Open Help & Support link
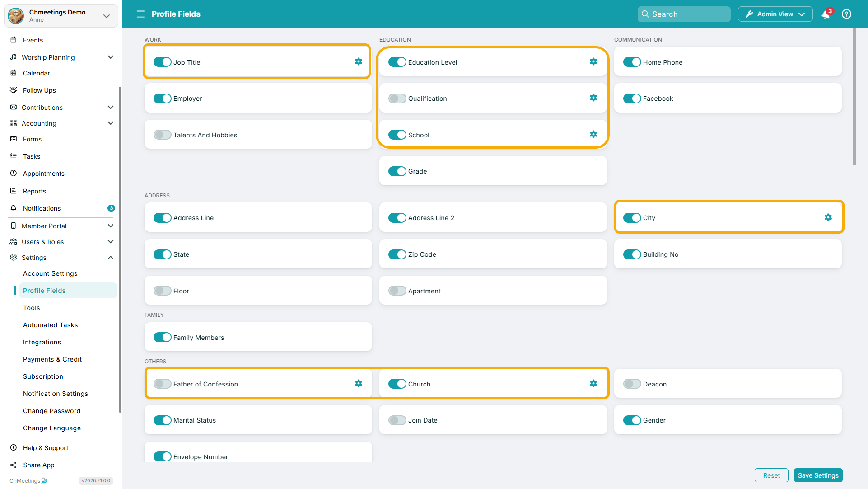 tap(46, 448)
